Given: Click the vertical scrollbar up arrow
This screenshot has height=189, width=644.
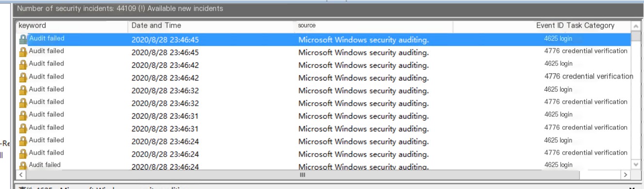Looking at the screenshot, I should pyautogui.click(x=636, y=26).
